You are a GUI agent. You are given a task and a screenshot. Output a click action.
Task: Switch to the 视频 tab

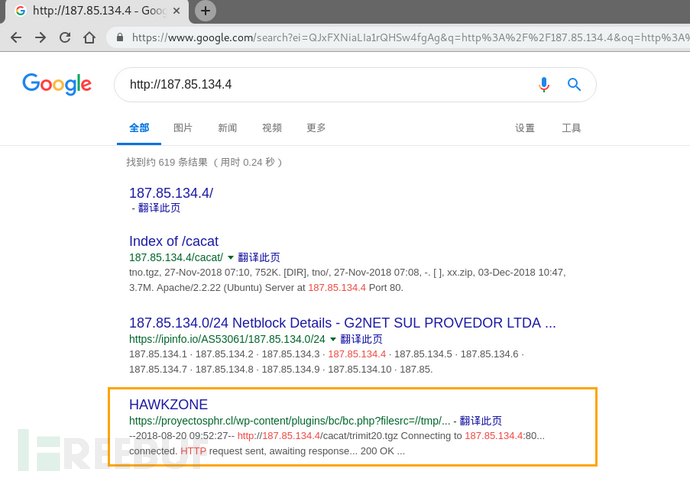click(x=272, y=128)
